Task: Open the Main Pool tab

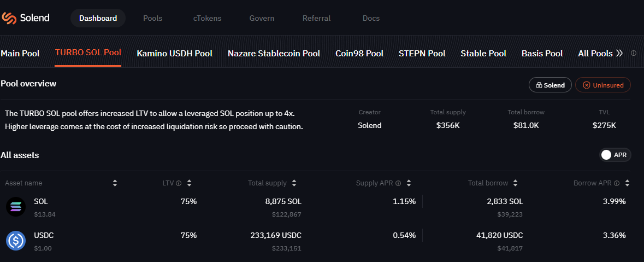Action: point(20,54)
